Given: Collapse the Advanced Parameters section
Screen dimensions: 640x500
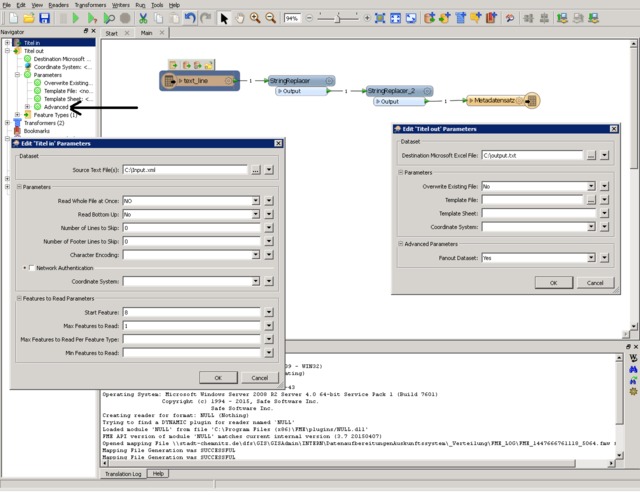Looking at the screenshot, I should pyautogui.click(x=401, y=243).
